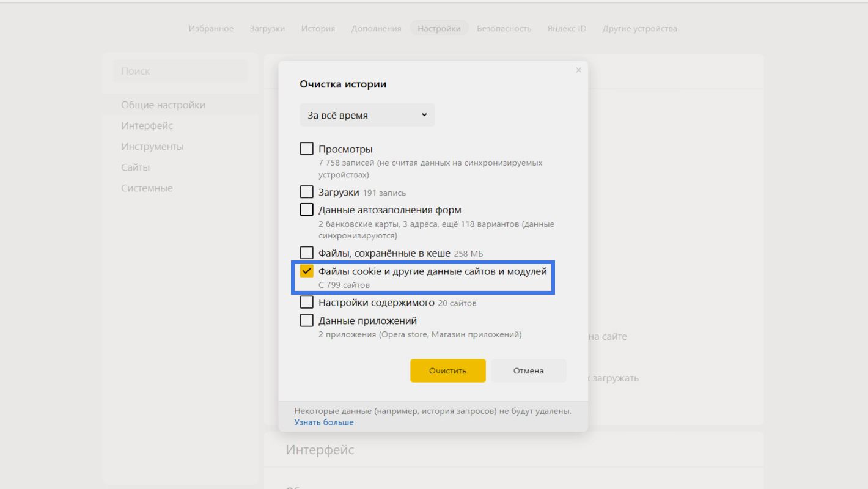
Task: Click the Отмена button
Action: click(x=528, y=370)
